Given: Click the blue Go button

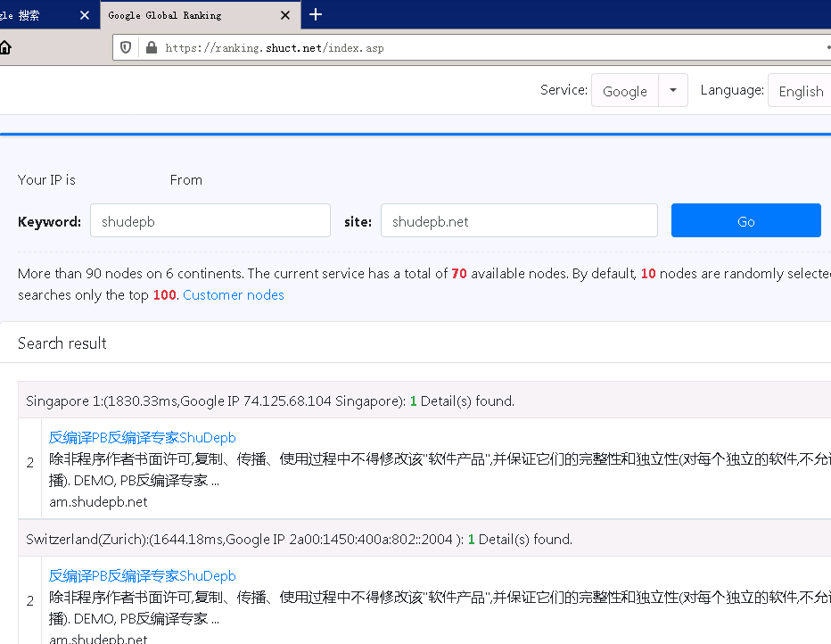Looking at the screenshot, I should pyautogui.click(x=745, y=220).
